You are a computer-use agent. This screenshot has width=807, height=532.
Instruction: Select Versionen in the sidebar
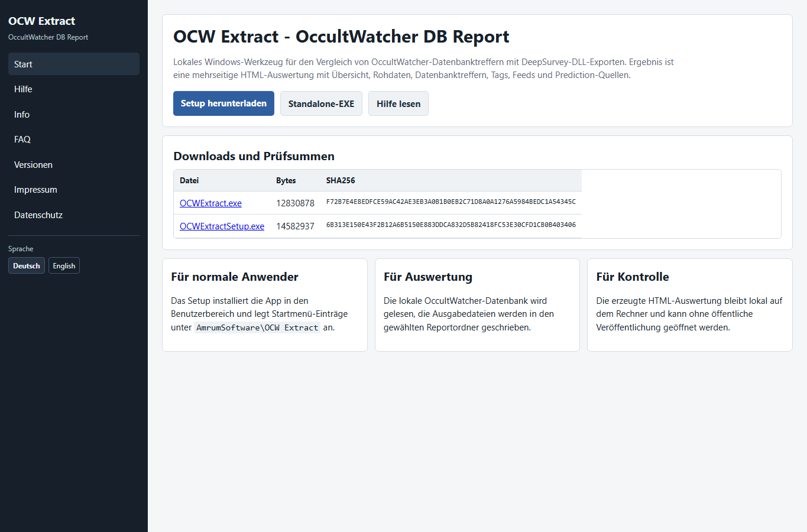[x=74, y=165]
